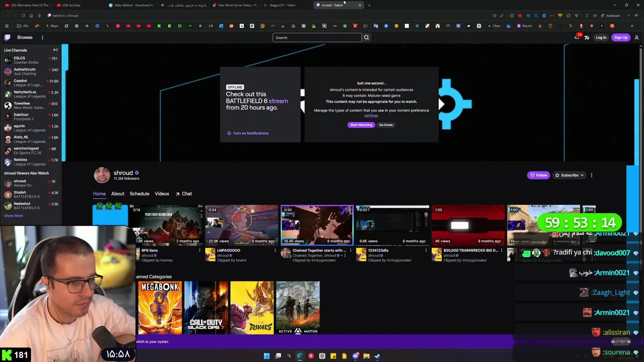
Task: Open the Active Matter category cover
Action: click(298, 308)
